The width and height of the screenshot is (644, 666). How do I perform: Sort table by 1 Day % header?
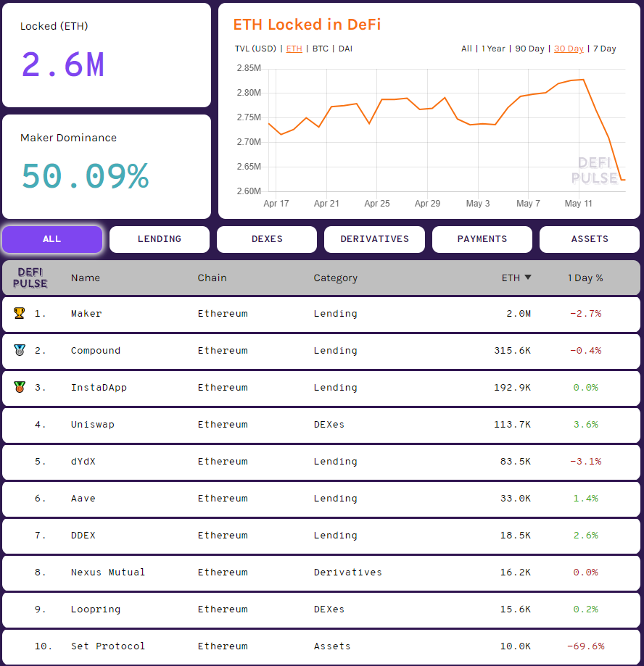585,278
